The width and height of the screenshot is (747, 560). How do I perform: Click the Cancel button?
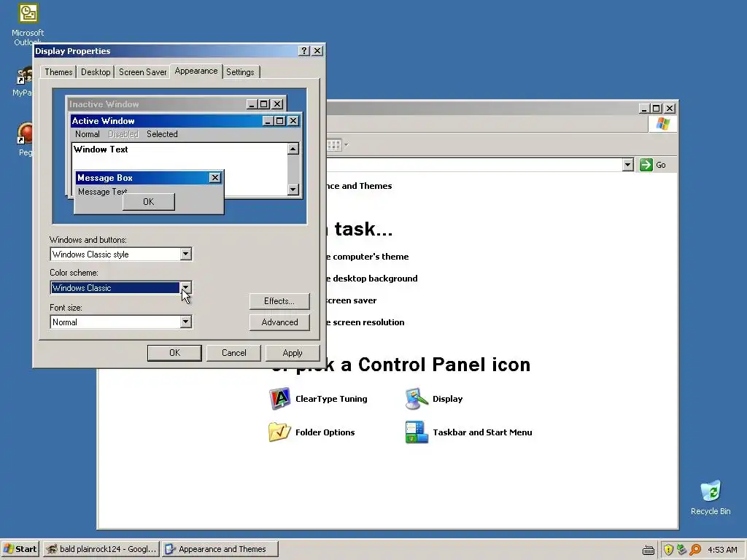coord(234,353)
